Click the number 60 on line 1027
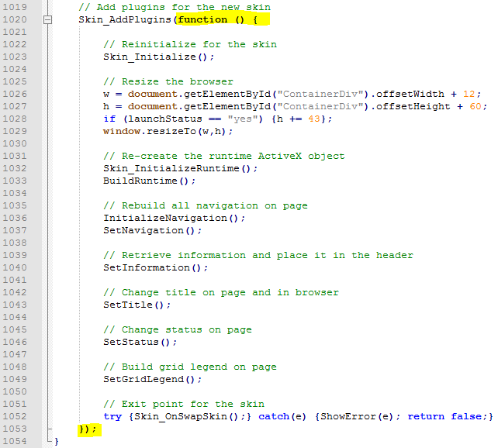Image resolution: width=498 pixels, height=448 pixels. (476, 106)
